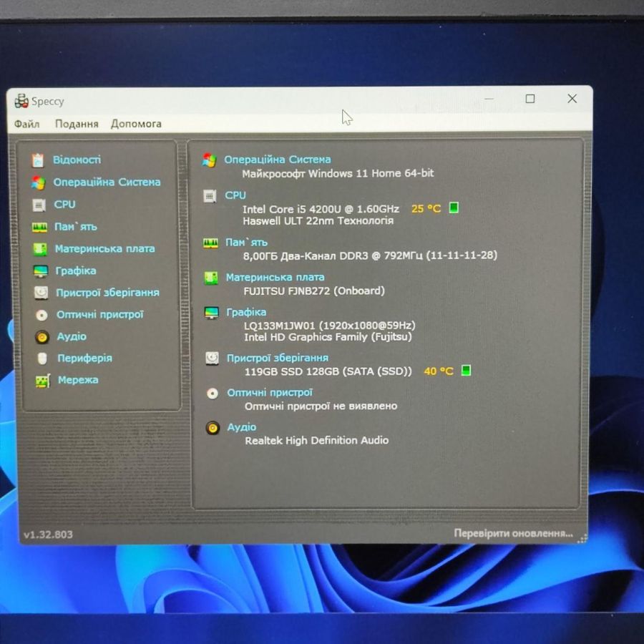Click Windows logo icon in summary pane
The height and width of the screenshot is (644, 644).
click(209, 160)
